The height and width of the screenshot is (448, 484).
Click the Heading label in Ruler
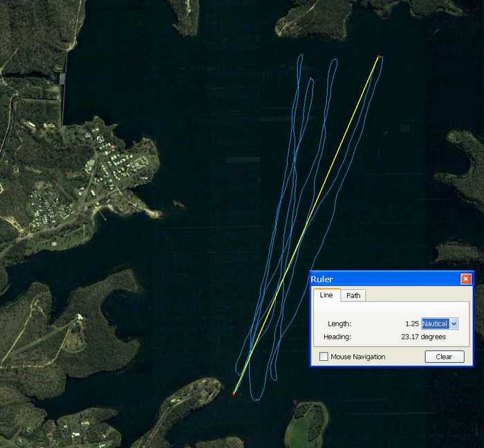(337, 337)
